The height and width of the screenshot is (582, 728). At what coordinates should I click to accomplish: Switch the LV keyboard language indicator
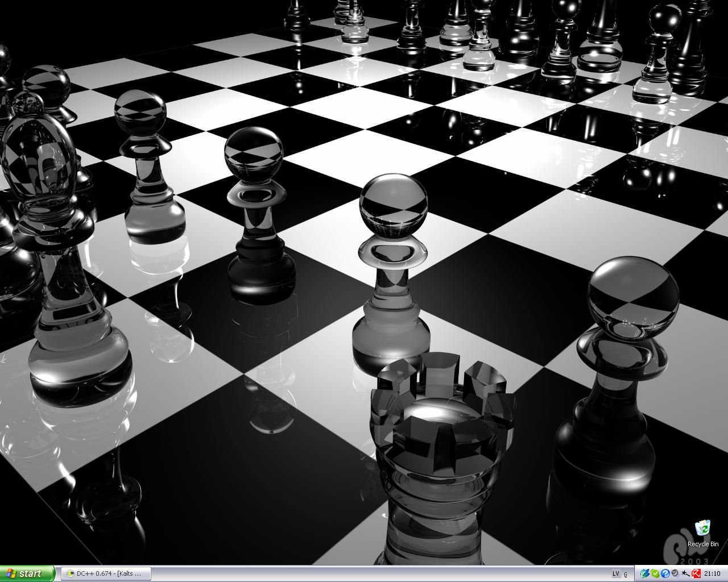point(616,573)
